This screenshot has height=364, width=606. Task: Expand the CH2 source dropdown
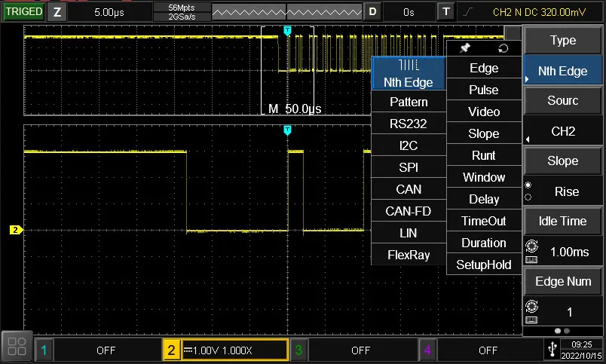tap(562, 132)
